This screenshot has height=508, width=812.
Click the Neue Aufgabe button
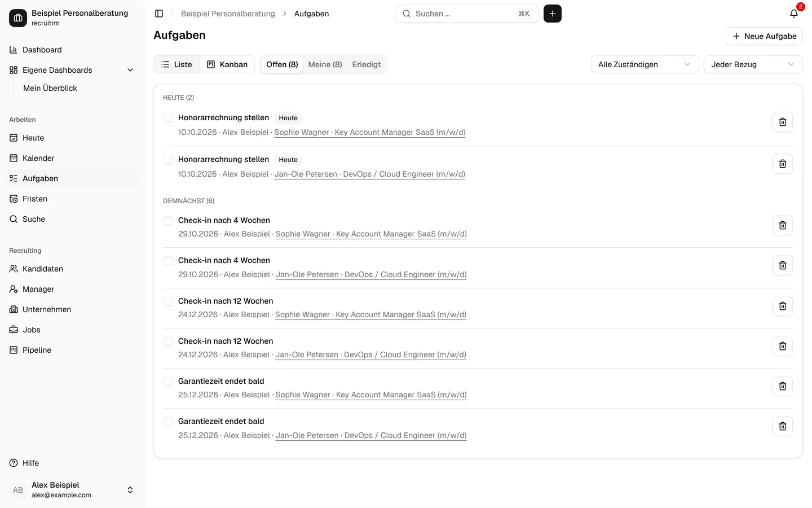(764, 36)
